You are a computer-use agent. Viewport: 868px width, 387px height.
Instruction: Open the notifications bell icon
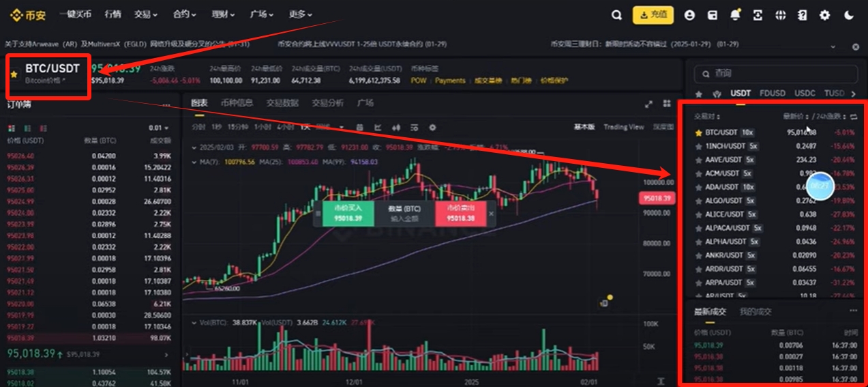tap(735, 15)
